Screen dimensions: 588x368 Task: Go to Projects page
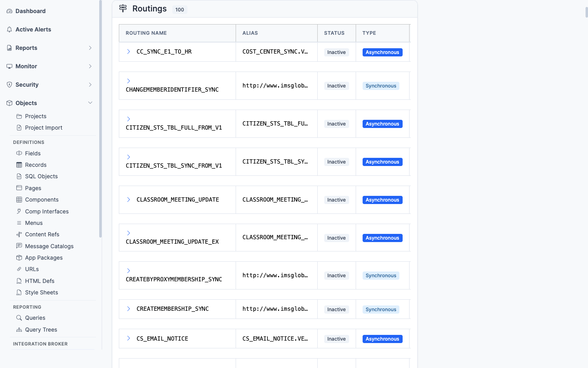coord(36,116)
